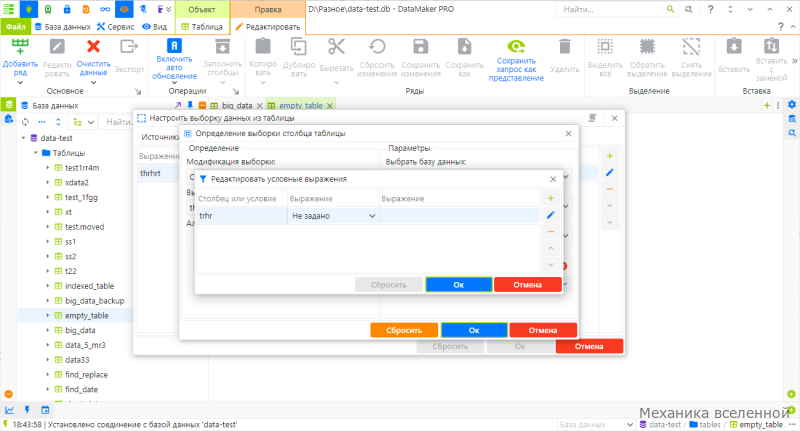Click the Fill columns ribbon icon
Viewport: 800px width, 431px height.
(x=222, y=46)
